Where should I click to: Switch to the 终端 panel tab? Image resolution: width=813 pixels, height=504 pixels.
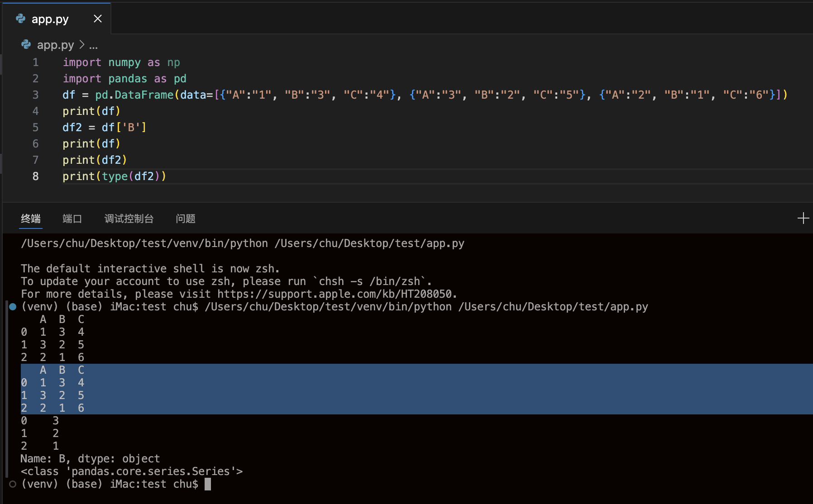coord(31,219)
